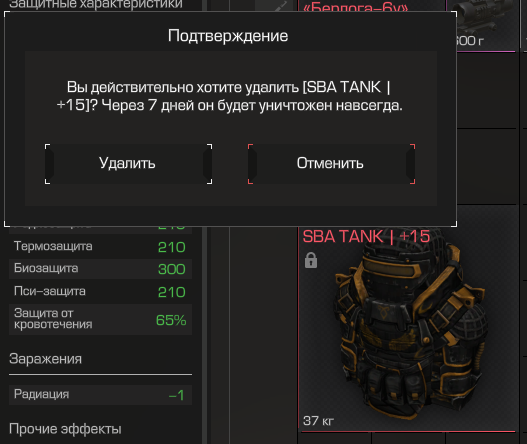Click the lock icon on SBA TANK item

point(311,260)
